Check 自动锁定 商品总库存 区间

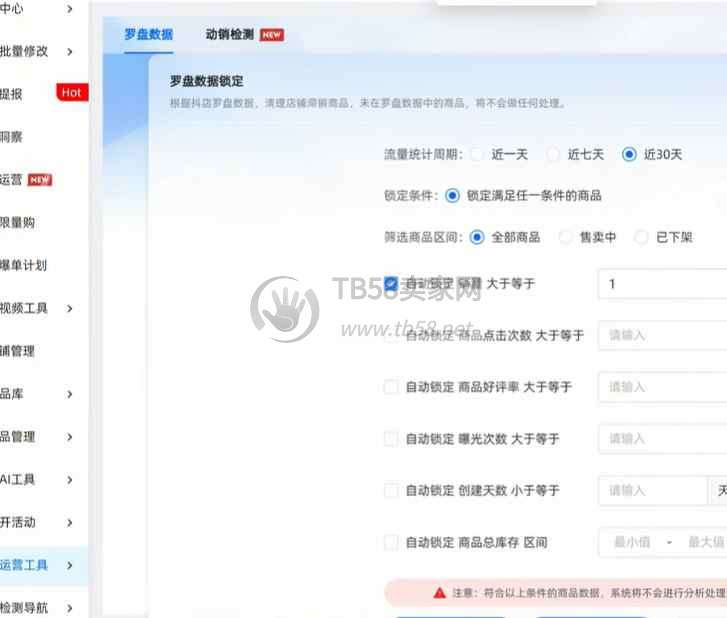[x=391, y=542]
